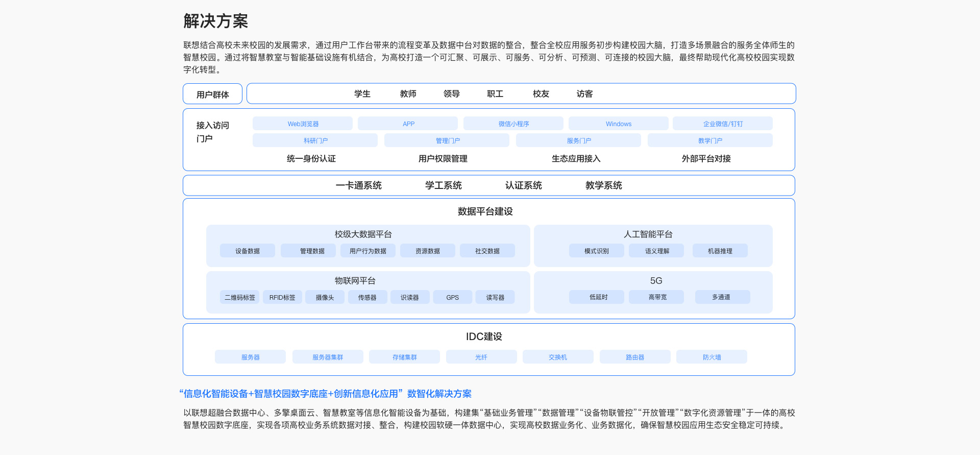This screenshot has width=980, height=455.
Task: Select the Windows access tag
Action: [618, 124]
